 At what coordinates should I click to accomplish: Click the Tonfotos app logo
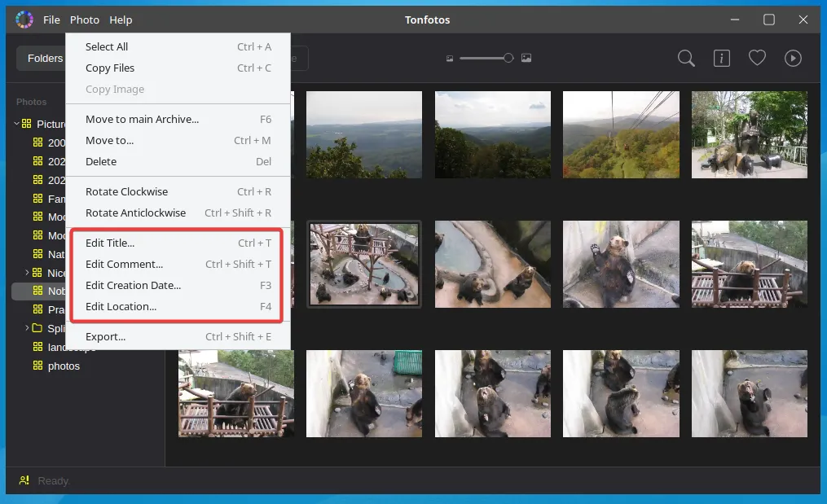tap(24, 20)
